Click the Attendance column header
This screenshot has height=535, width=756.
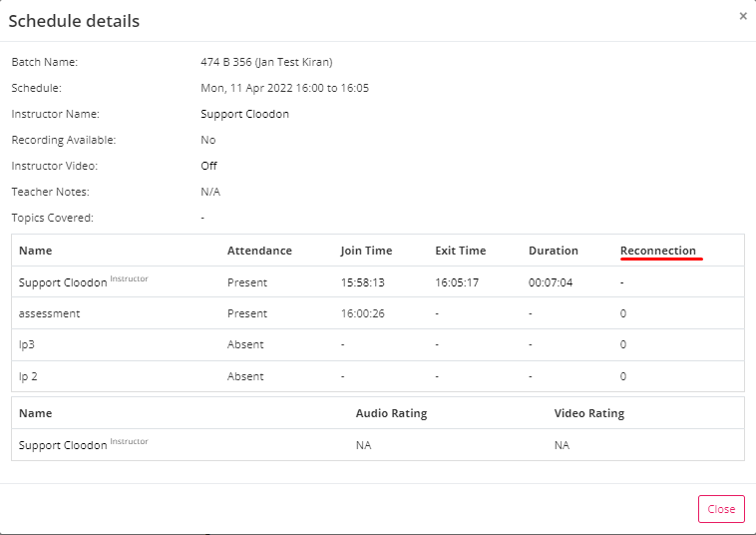[x=259, y=251]
